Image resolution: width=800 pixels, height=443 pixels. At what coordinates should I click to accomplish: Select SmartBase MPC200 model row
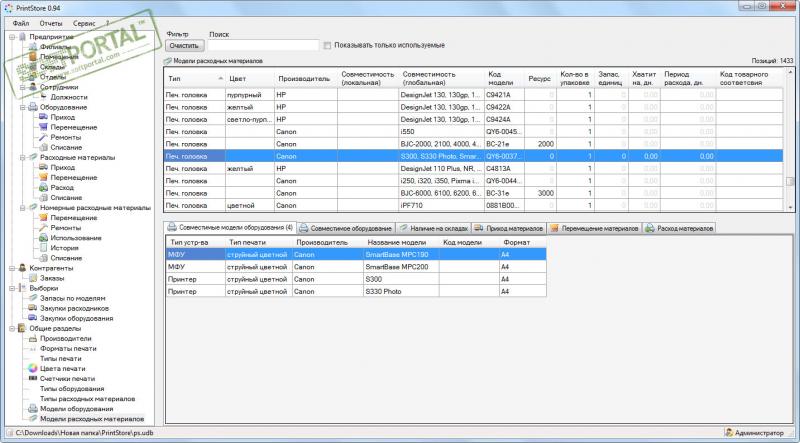pyautogui.click(x=357, y=267)
